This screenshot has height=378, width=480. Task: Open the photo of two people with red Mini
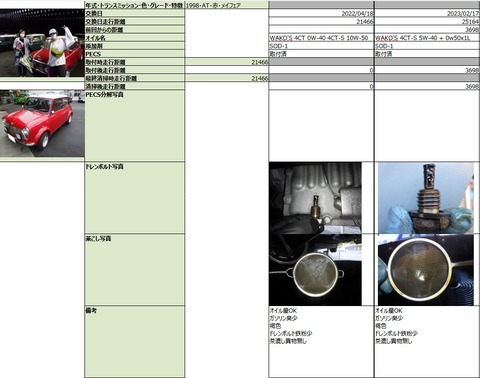tap(42, 43)
